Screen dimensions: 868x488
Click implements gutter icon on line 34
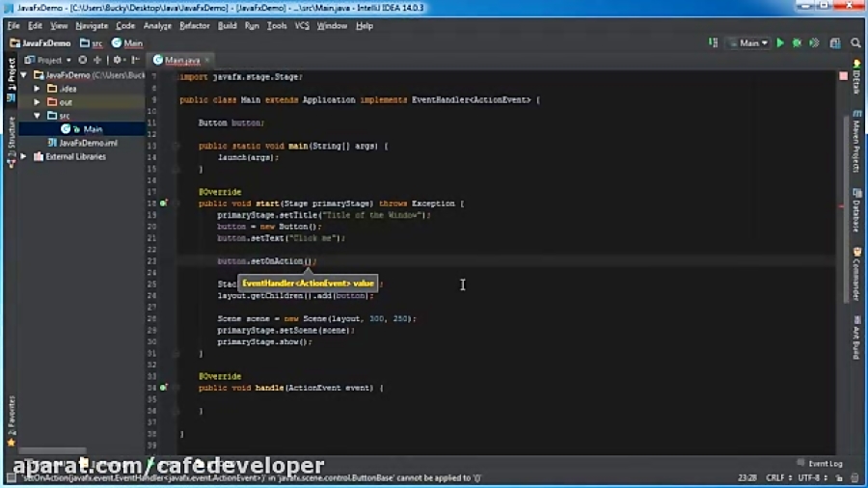(163, 388)
